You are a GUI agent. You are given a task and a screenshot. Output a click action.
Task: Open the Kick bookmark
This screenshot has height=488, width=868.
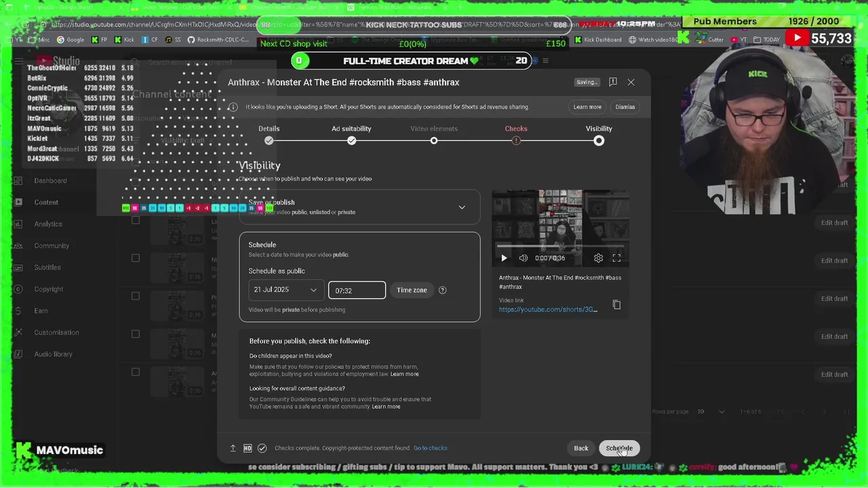pyautogui.click(x=124, y=40)
